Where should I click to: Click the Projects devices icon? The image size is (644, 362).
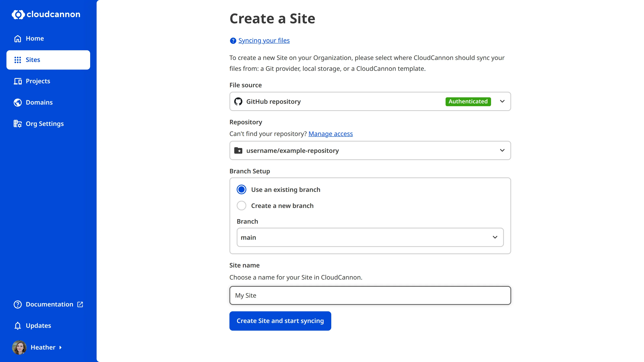pyautogui.click(x=18, y=81)
